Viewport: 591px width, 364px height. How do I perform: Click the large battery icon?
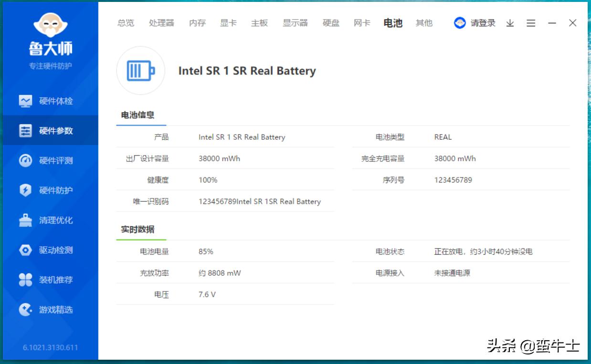(141, 71)
